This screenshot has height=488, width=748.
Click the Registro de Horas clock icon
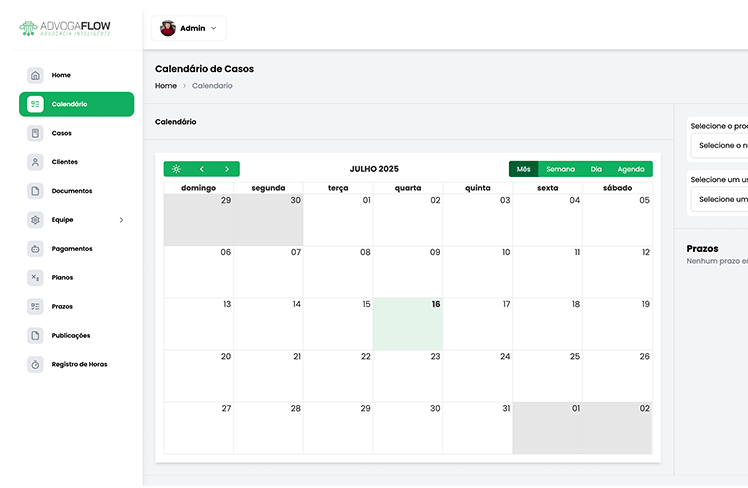pos(35,365)
